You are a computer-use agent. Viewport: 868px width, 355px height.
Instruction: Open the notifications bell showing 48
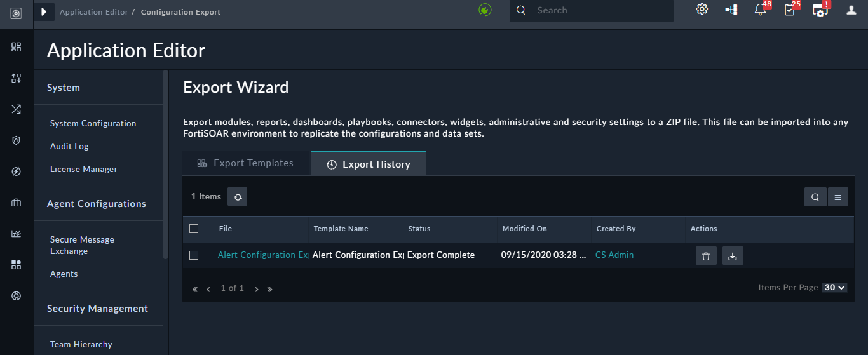point(761,10)
